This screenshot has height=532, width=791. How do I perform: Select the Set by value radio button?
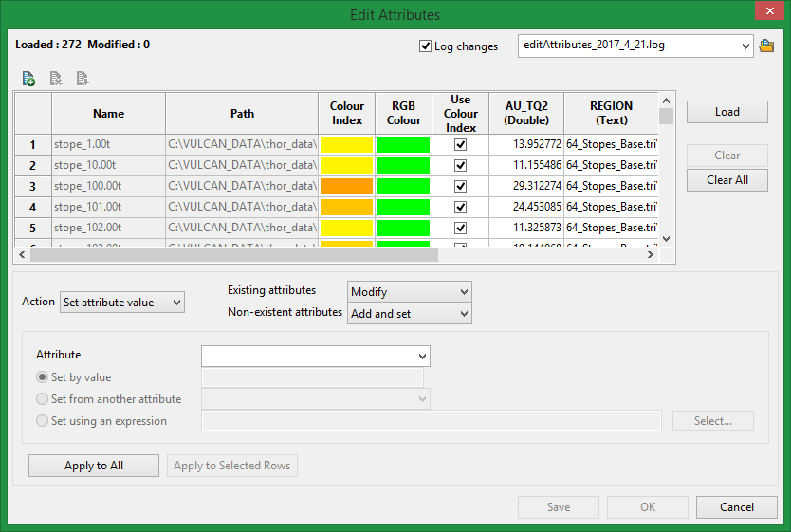point(42,377)
